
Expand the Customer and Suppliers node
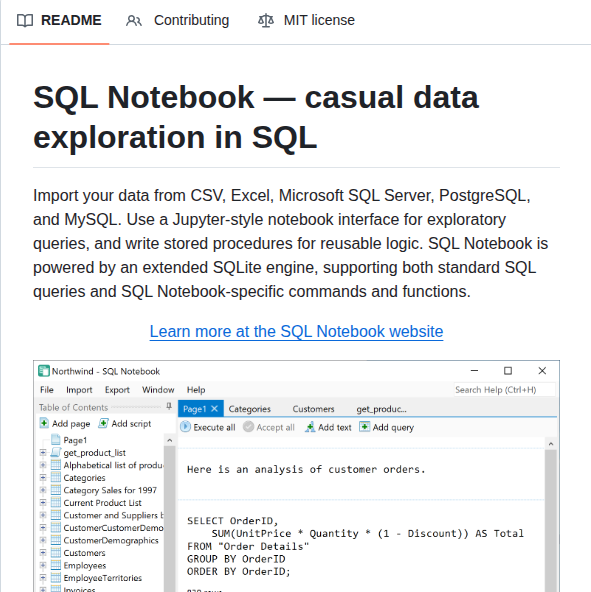point(43,515)
